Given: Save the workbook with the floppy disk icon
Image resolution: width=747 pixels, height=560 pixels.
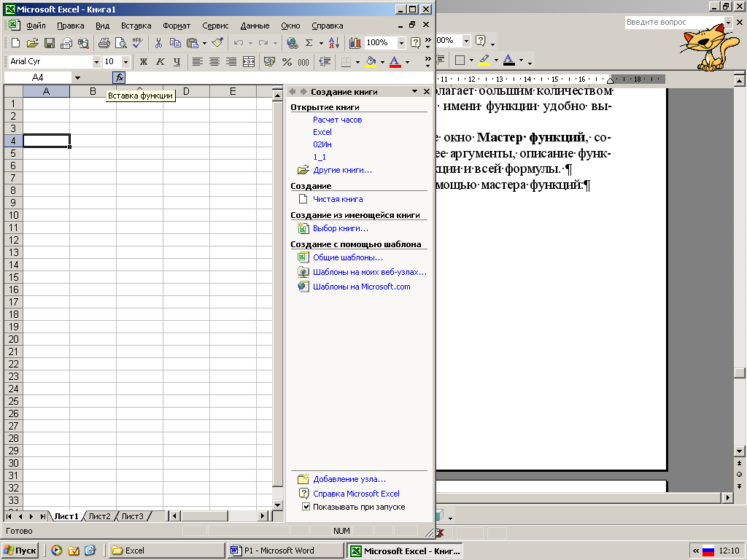Looking at the screenshot, I should 50,43.
